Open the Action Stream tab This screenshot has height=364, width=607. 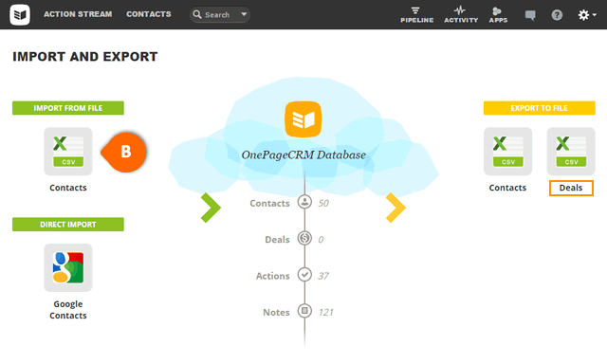pos(78,14)
